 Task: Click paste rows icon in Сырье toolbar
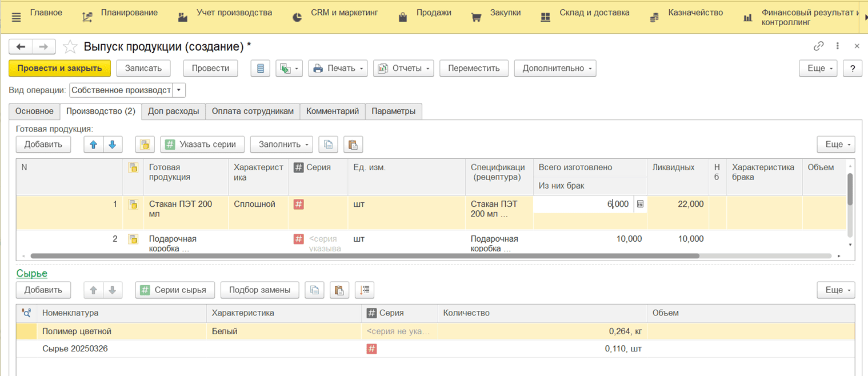(338, 290)
